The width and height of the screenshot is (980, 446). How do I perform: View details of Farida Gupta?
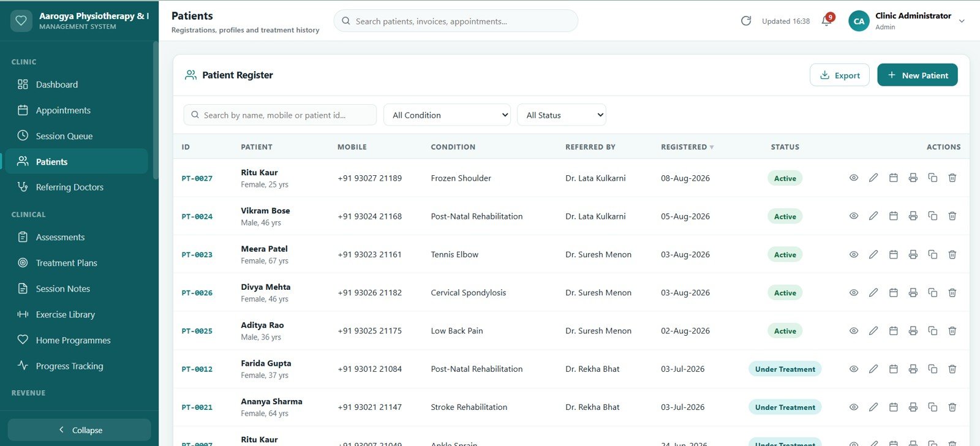pyautogui.click(x=854, y=369)
